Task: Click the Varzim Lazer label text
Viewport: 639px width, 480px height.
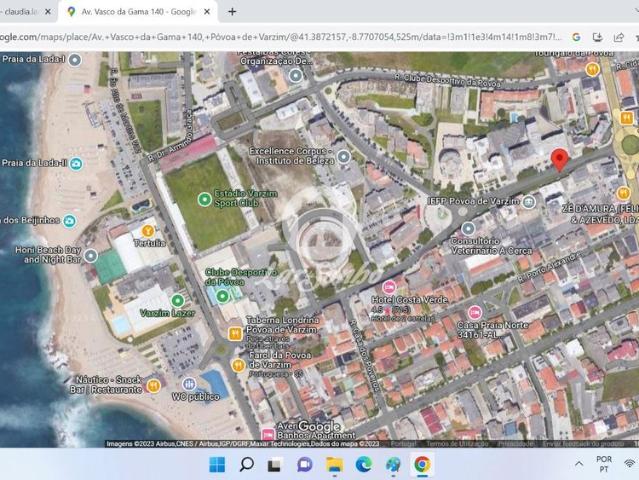Action: 167,313
